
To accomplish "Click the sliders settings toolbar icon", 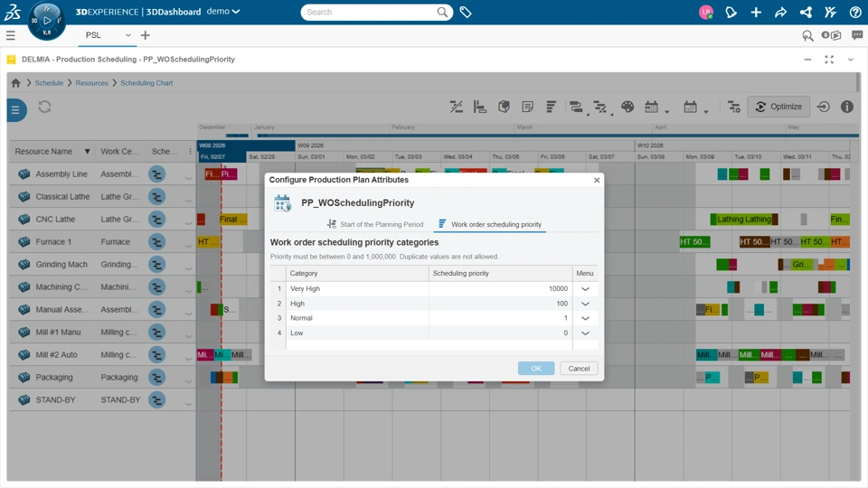I will [734, 107].
